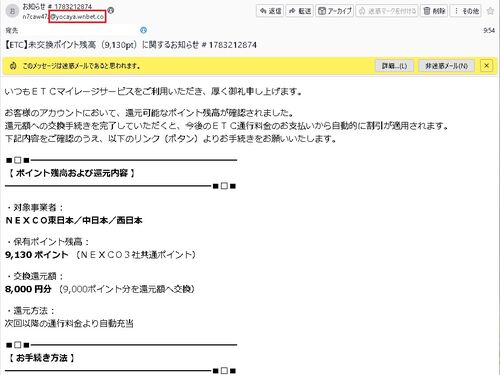The height and width of the screenshot is (375, 500).
Task: Click the label ・交換還元額:
Action: [35, 276]
